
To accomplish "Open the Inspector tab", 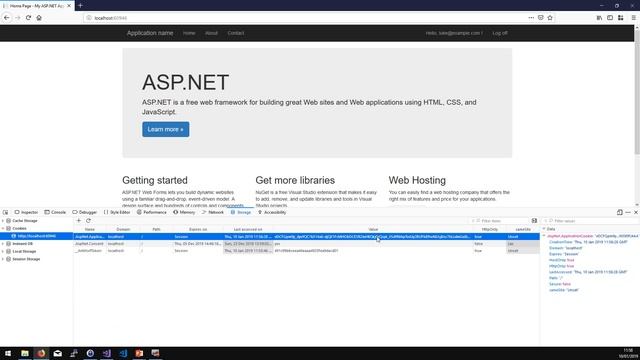I will point(26,212).
